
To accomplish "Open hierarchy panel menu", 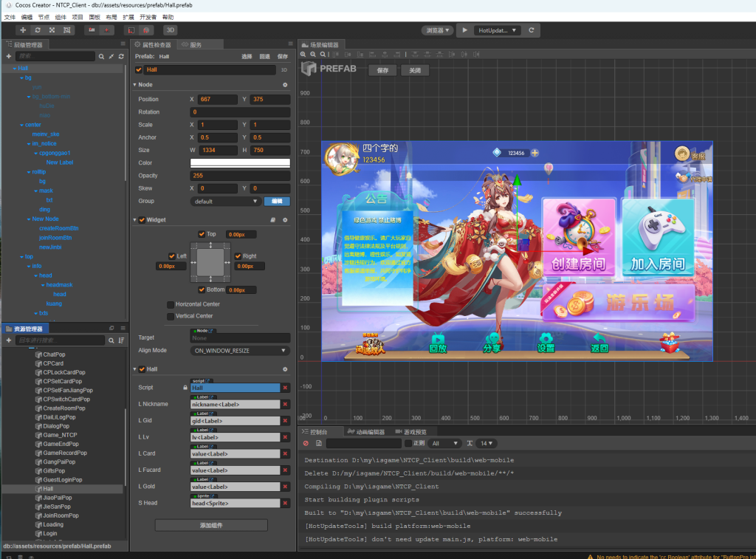I will click(123, 44).
